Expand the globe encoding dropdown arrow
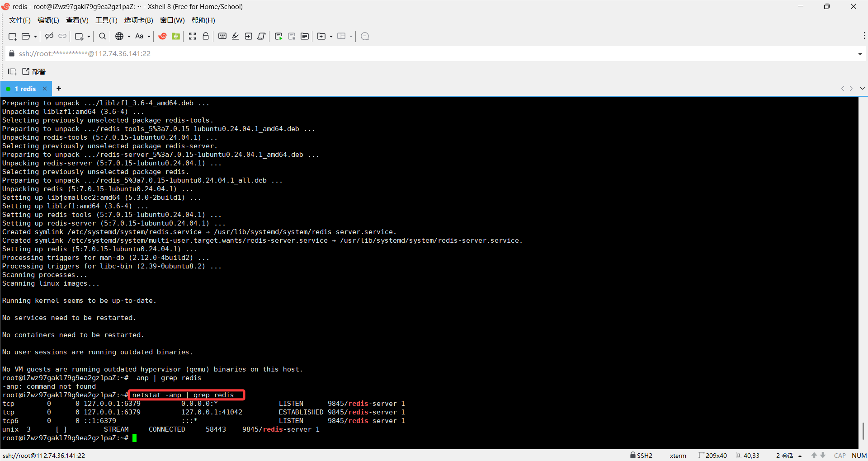Screen dimensions: 868x461 point(129,37)
